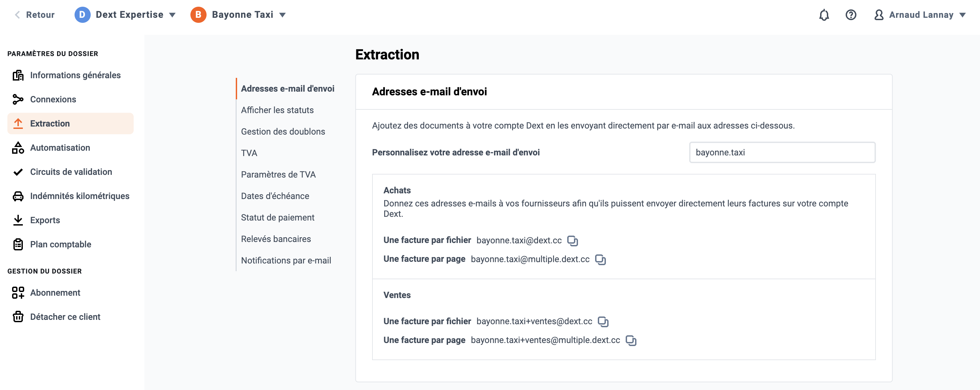
Task: Click the Connexions nodes icon
Action: click(x=18, y=99)
